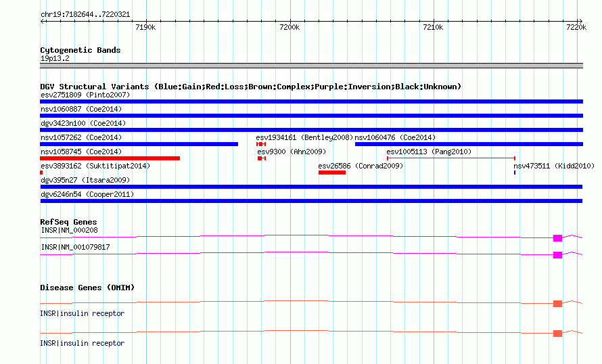This screenshot has height=364, width=602.
Task: Select the nsv473511 (Kidd2010) small blue marker
Action: pyautogui.click(x=515, y=173)
